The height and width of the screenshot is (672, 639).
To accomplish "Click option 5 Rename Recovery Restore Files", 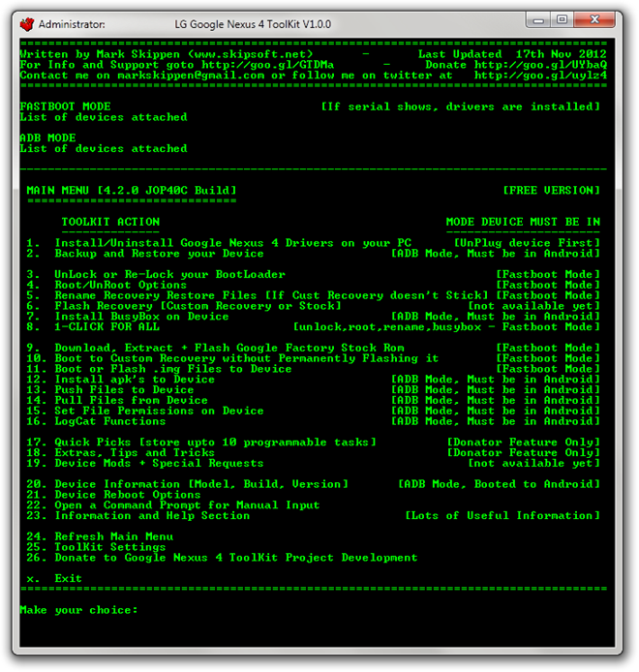I will coord(258,295).
